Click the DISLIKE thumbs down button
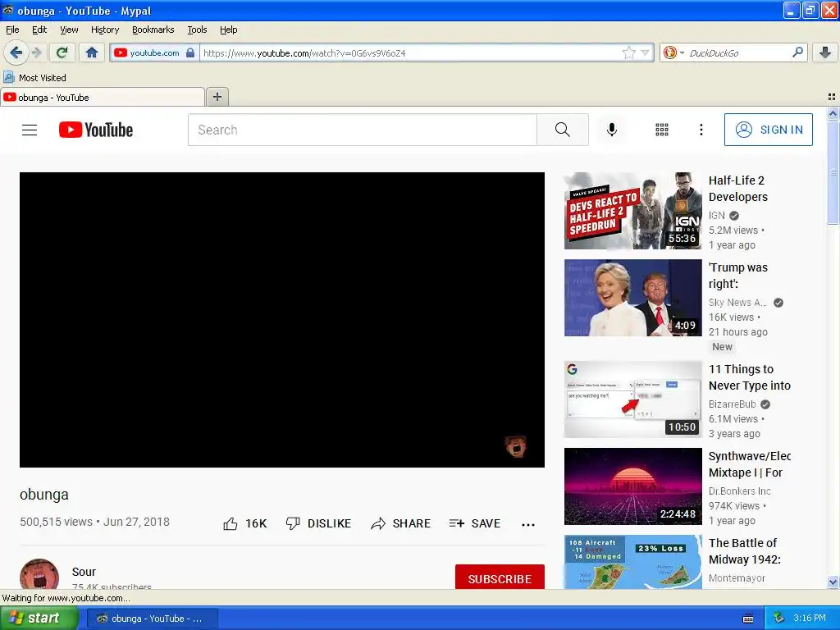 [318, 523]
